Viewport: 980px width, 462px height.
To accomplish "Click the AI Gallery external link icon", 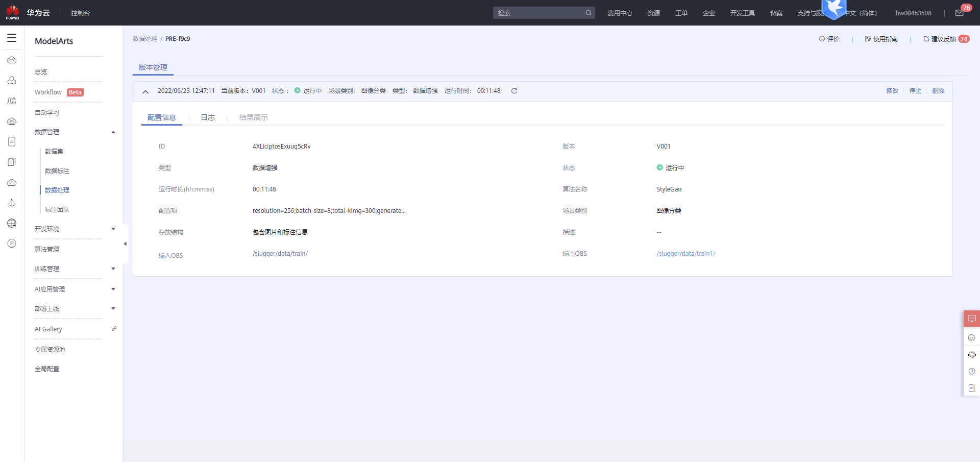I will click(x=114, y=329).
